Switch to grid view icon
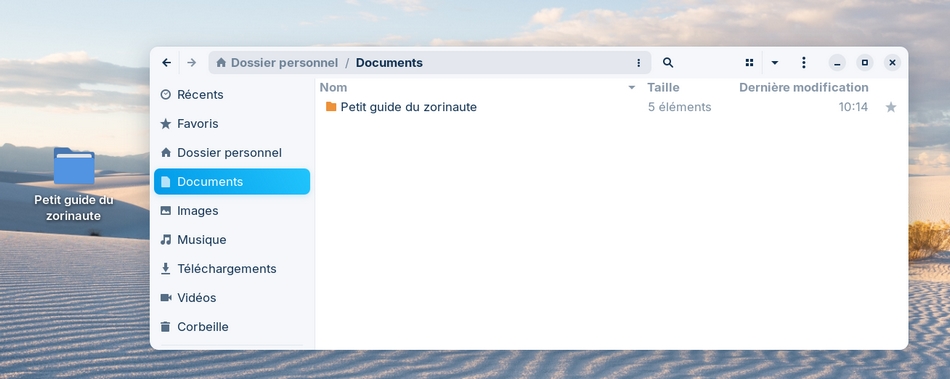This screenshot has height=379, width=950. coord(749,62)
